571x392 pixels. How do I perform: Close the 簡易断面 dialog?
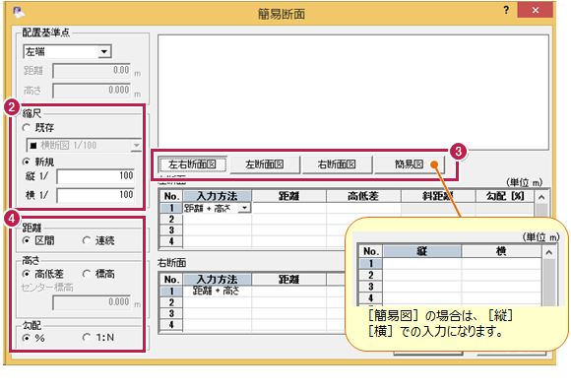(535, 10)
